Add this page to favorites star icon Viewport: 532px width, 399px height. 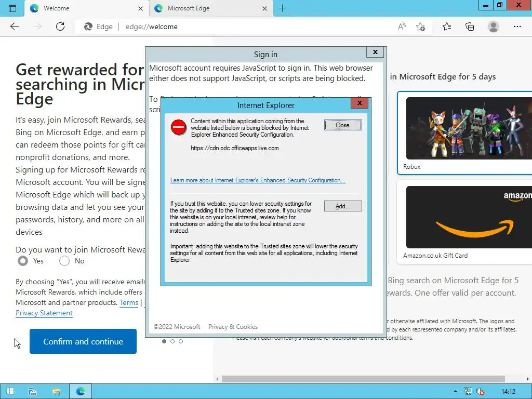[x=420, y=26]
